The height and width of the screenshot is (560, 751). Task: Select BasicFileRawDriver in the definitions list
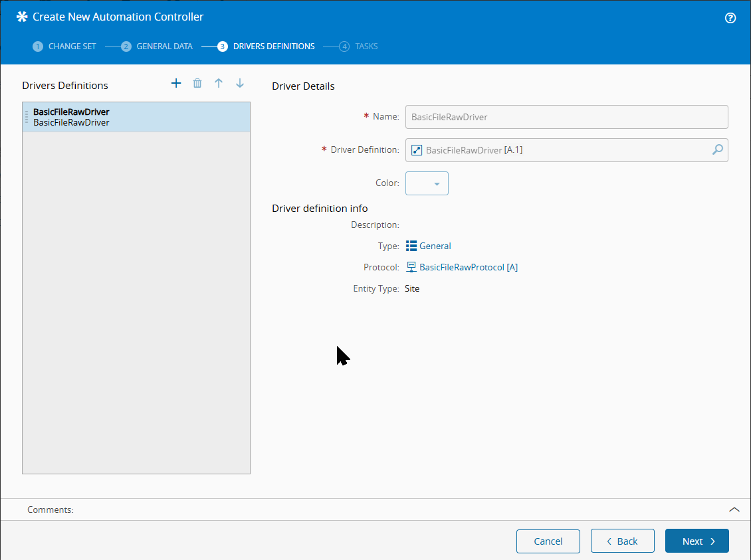pos(136,117)
